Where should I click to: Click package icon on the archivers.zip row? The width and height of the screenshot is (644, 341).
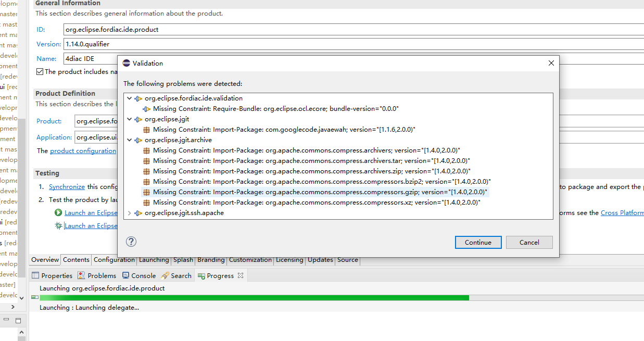147,171
